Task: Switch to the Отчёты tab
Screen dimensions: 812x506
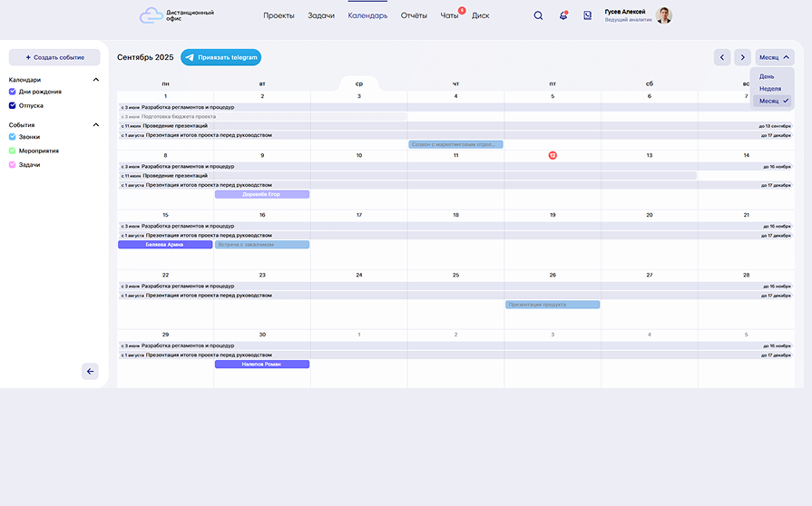Action: click(x=414, y=15)
